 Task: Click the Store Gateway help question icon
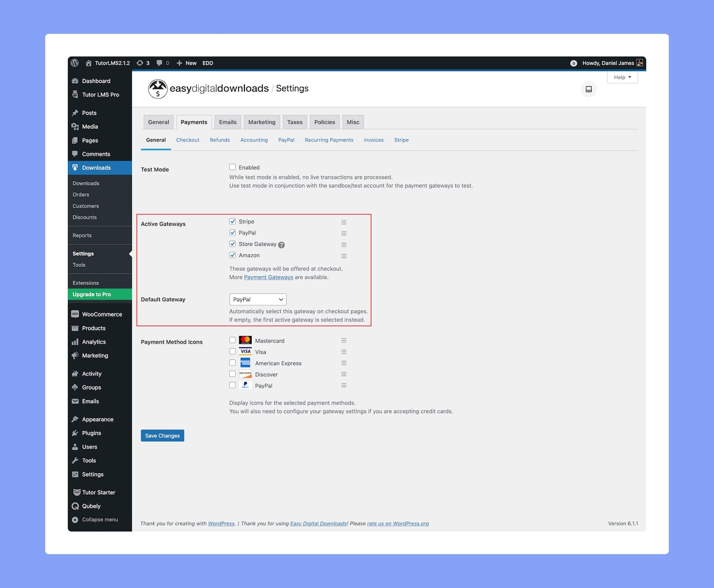pyautogui.click(x=282, y=245)
